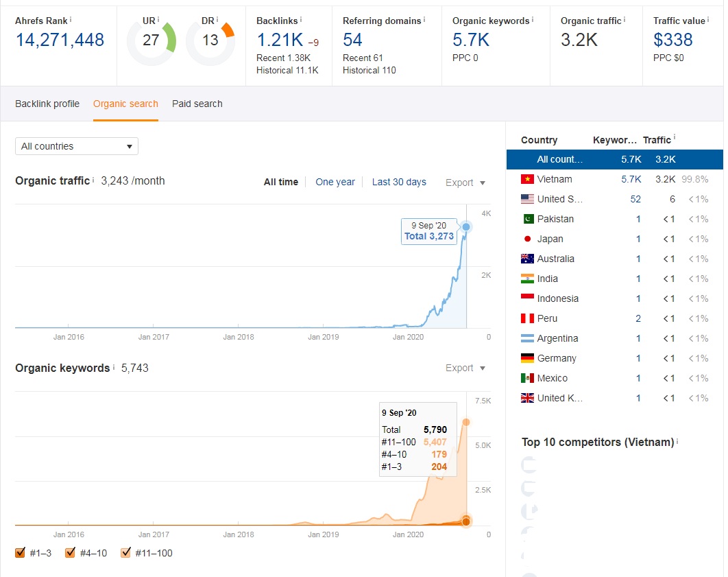The image size is (728, 577).
Task: Click the Argentina flag icon
Action: (x=527, y=338)
